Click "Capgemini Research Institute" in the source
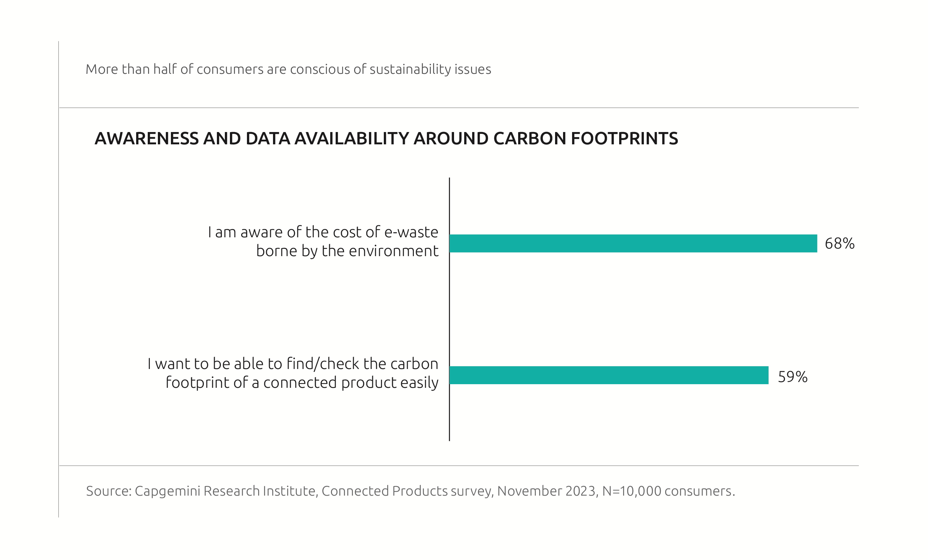 (x=225, y=491)
